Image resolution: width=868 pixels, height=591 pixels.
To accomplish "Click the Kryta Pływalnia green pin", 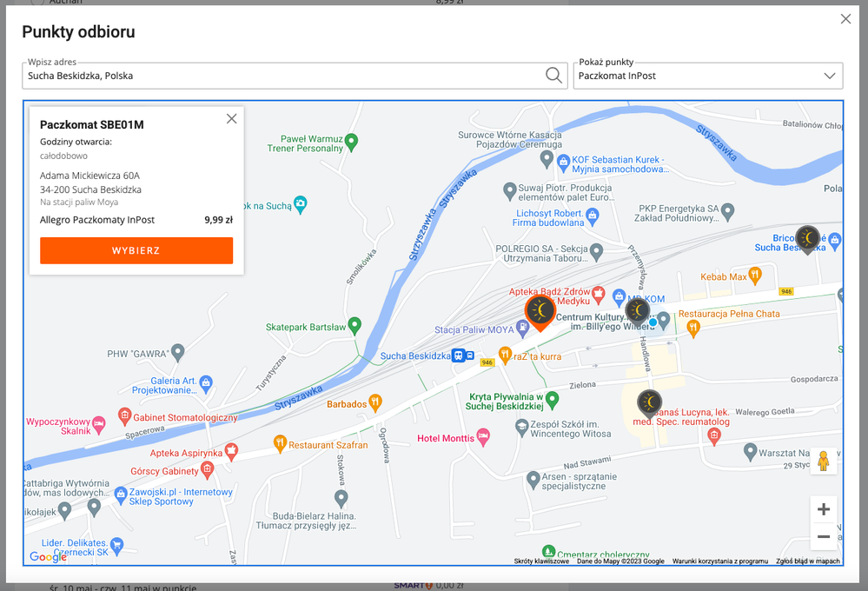I will (552, 400).
